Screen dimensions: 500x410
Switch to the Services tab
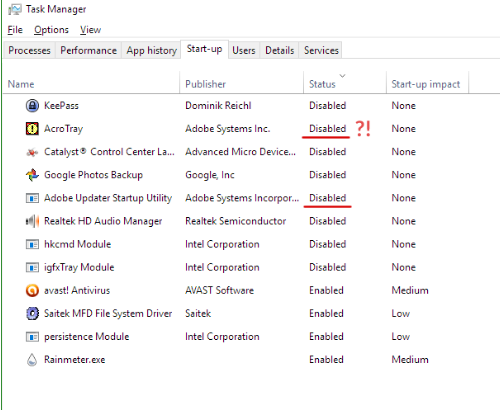coord(321,50)
